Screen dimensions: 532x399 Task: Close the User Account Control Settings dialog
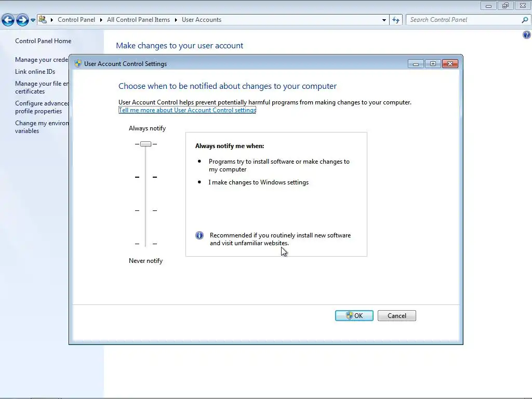[450, 64]
